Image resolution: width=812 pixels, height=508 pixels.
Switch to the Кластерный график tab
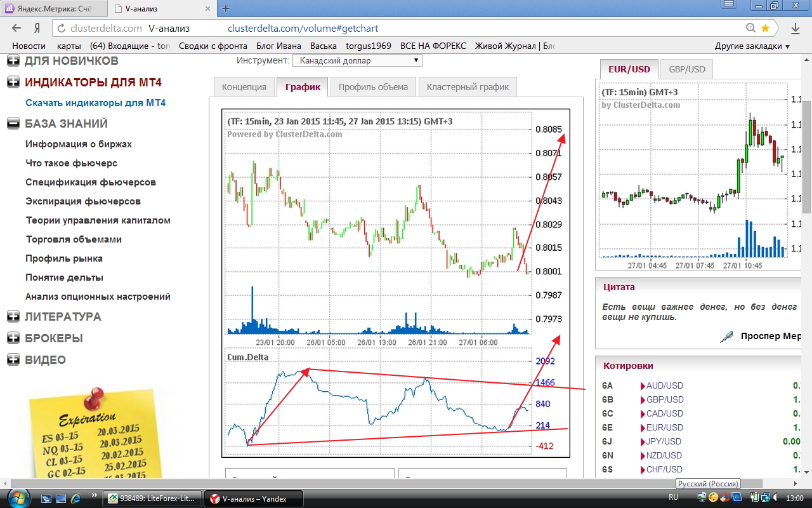point(468,87)
